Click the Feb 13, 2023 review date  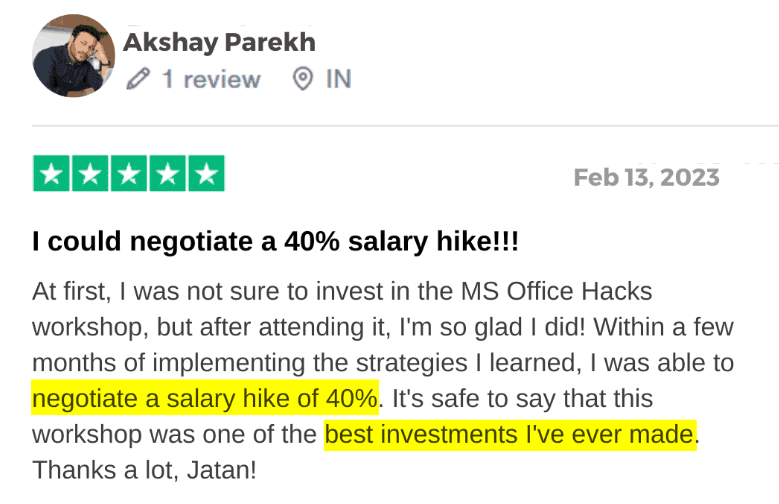[x=646, y=177]
